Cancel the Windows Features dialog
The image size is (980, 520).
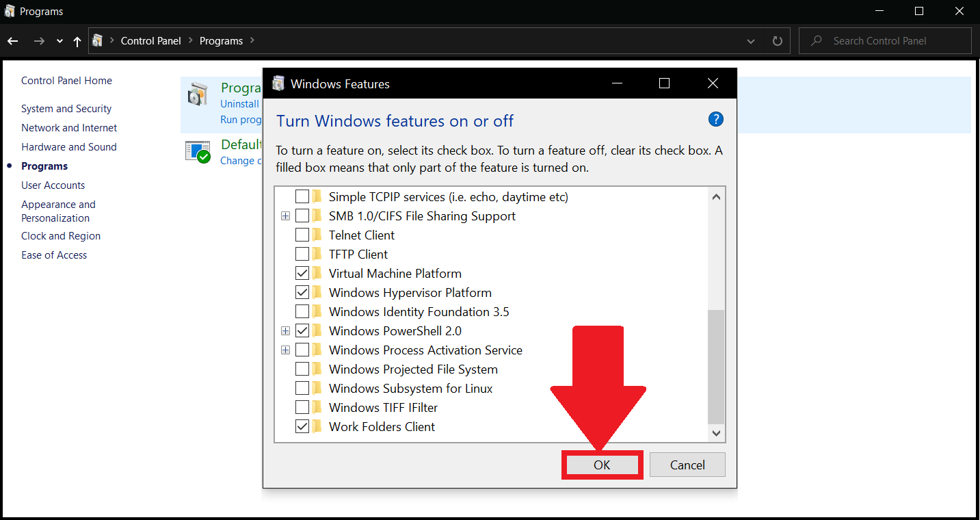tap(687, 465)
